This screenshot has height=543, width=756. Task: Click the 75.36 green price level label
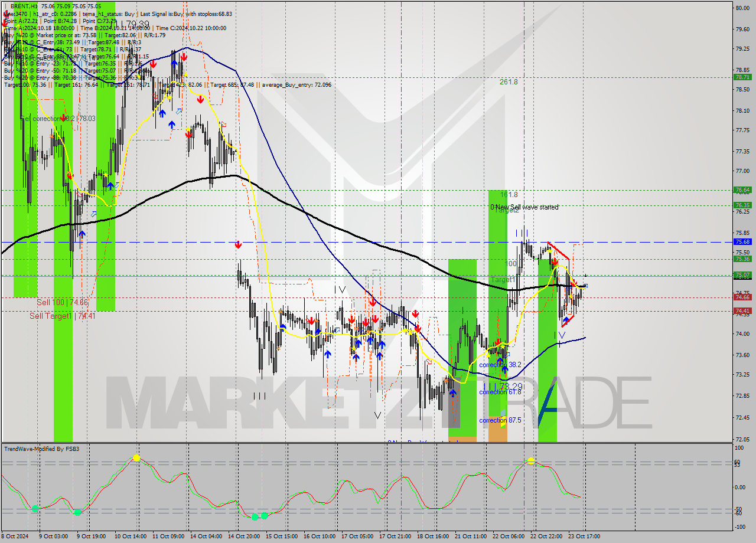tap(742, 259)
